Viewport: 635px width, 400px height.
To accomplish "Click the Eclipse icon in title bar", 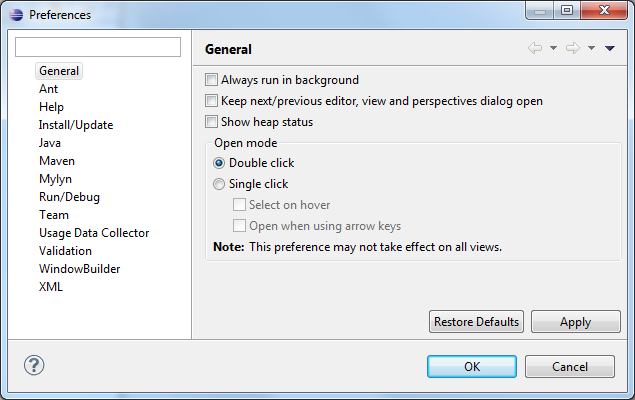I will click(x=16, y=15).
